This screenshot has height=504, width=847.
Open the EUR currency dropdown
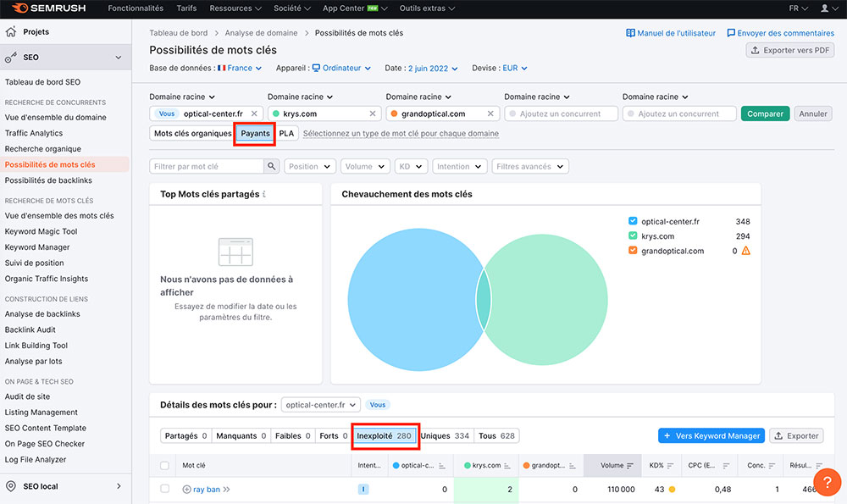click(515, 68)
